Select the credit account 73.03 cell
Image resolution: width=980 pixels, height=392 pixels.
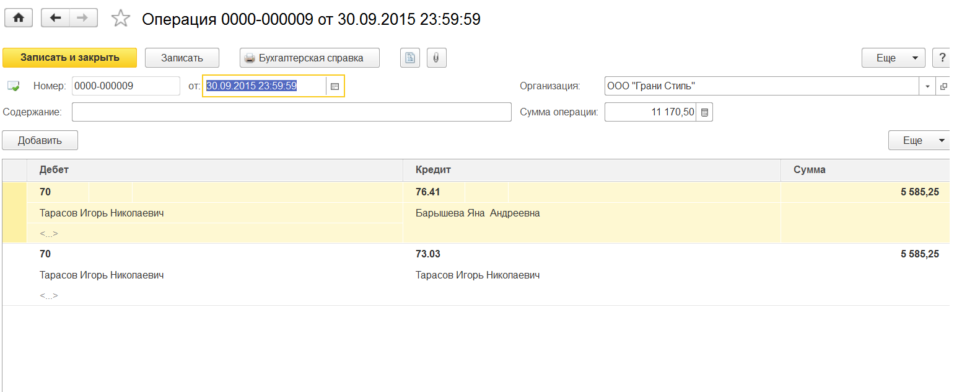pyautogui.click(x=428, y=254)
